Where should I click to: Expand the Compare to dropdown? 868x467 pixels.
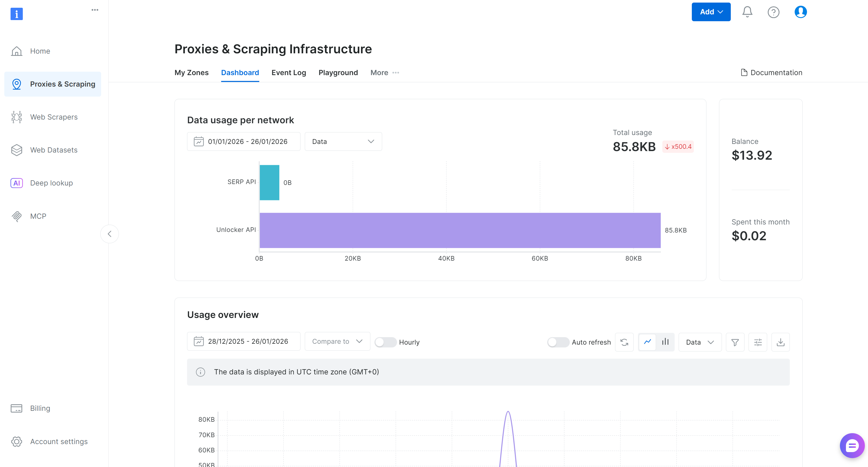pos(337,341)
